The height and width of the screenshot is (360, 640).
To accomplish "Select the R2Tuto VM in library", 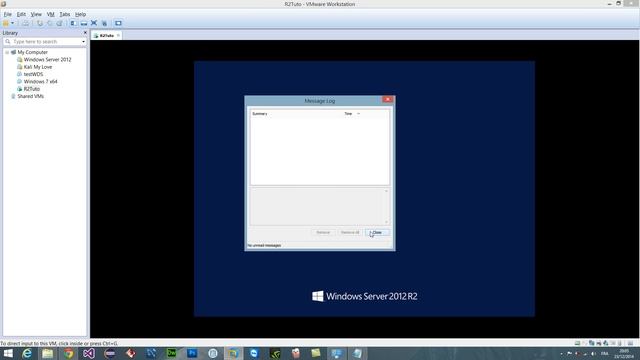I will pyautogui.click(x=32, y=89).
